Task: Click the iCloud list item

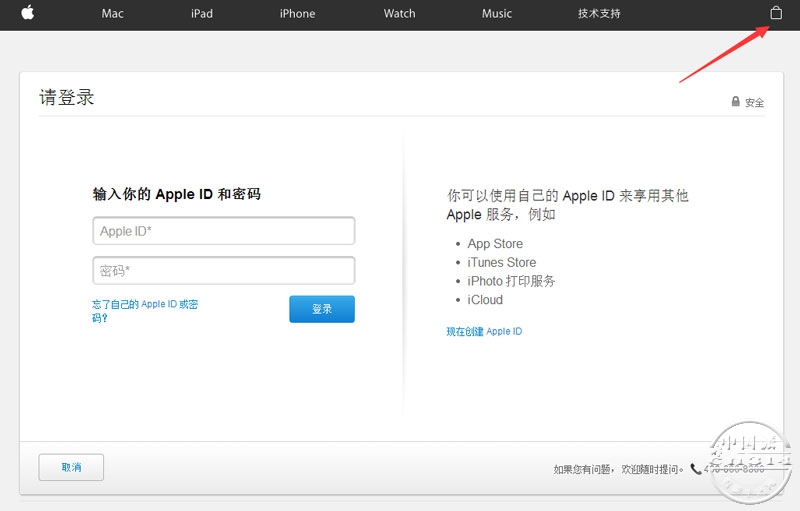Action: pos(485,300)
